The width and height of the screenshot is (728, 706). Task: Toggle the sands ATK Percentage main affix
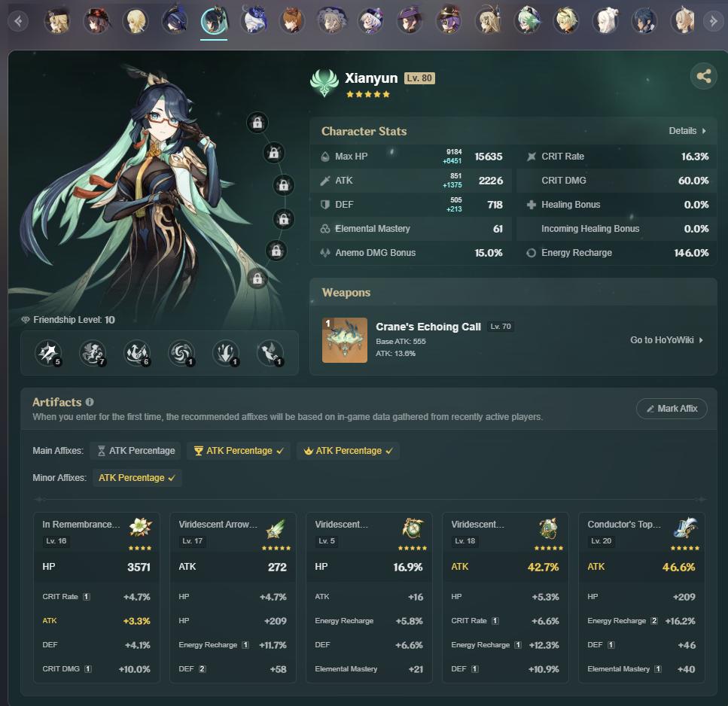[136, 451]
